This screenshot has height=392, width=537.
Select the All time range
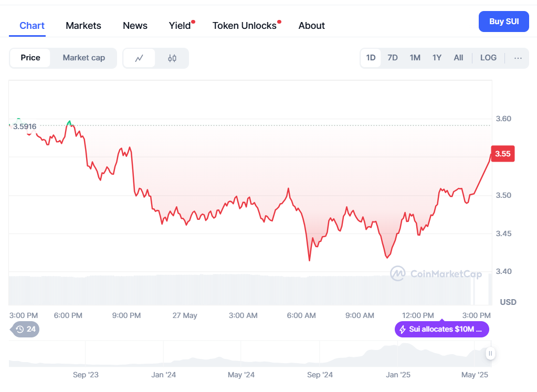coord(458,58)
